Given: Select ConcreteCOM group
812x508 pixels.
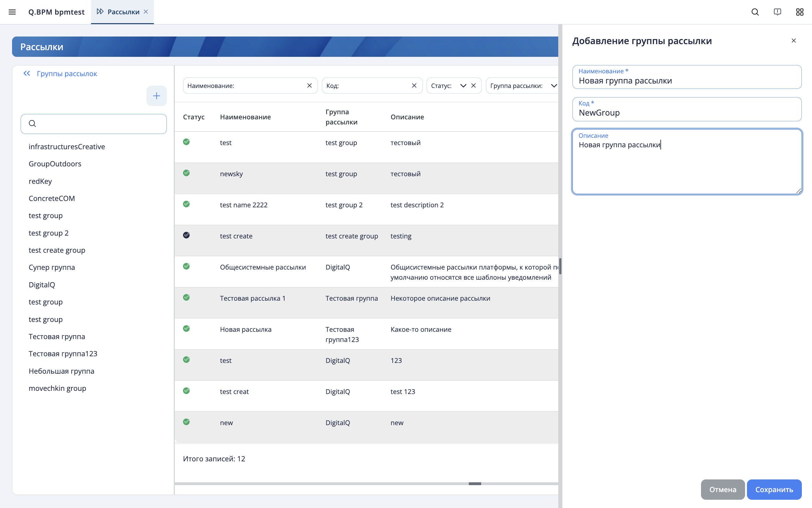Looking at the screenshot, I should click(52, 198).
